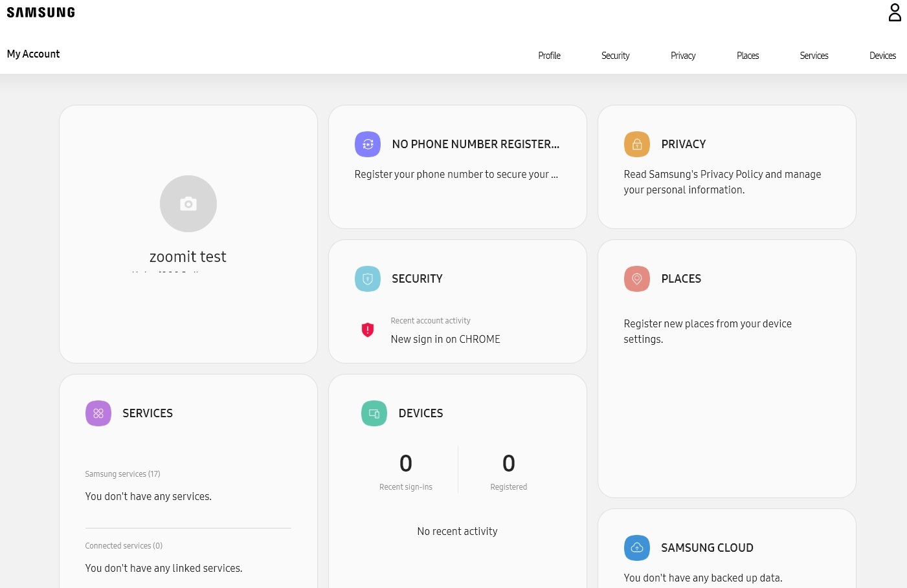Screen dimensions: 907x588
Task: Click 'Read Samsung's Privacy Policy' description
Action: [722, 182]
